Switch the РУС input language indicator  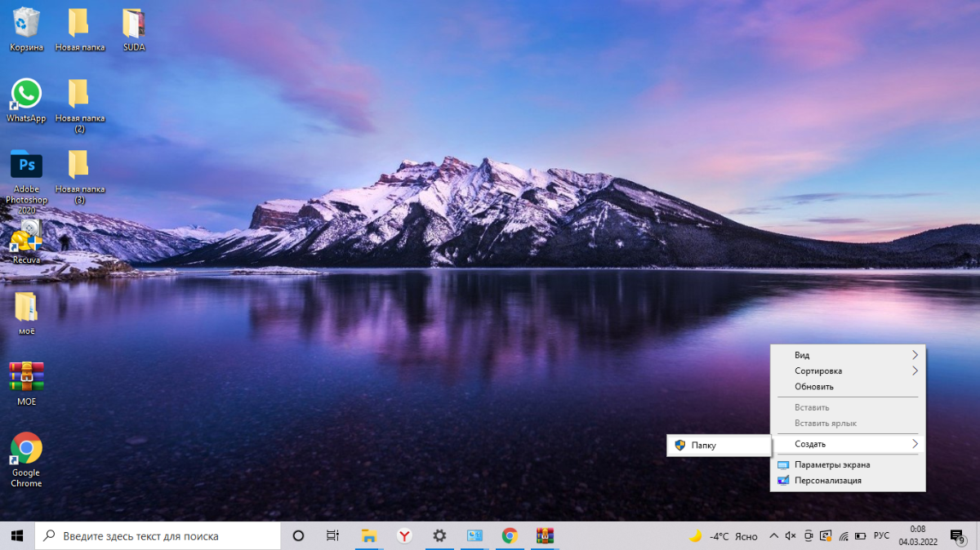pos(881,536)
